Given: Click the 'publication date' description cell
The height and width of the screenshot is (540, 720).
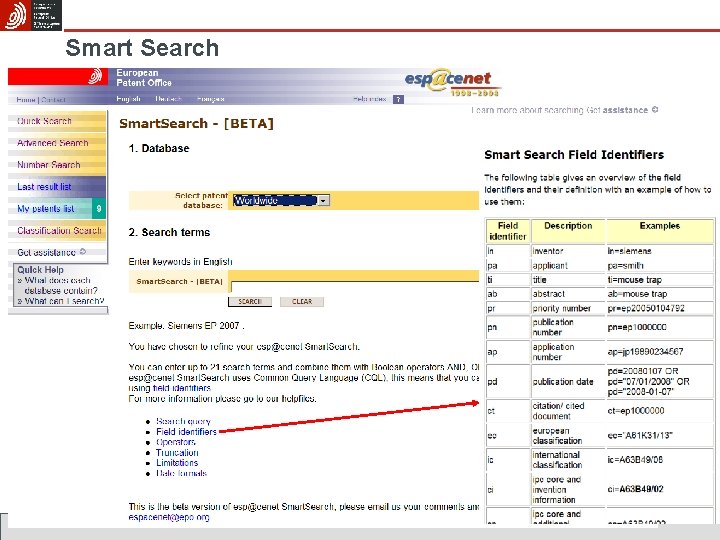Looking at the screenshot, I should 568,382.
